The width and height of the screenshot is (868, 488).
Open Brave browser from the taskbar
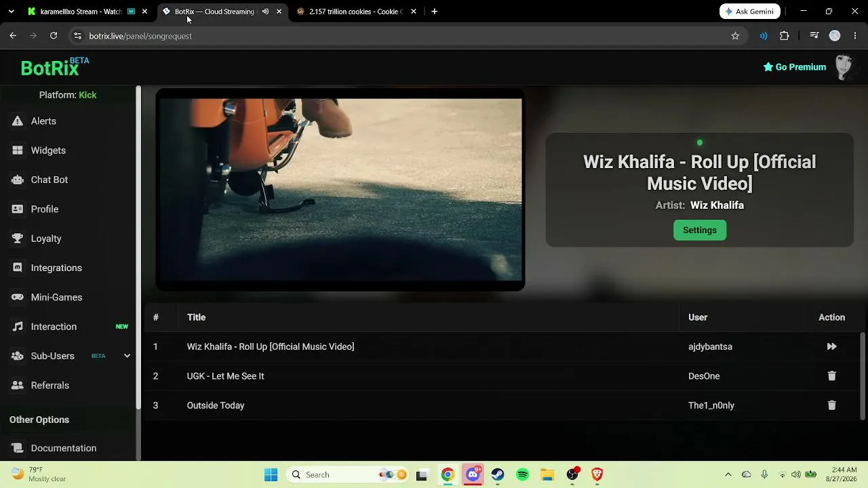pyautogui.click(x=597, y=475)
